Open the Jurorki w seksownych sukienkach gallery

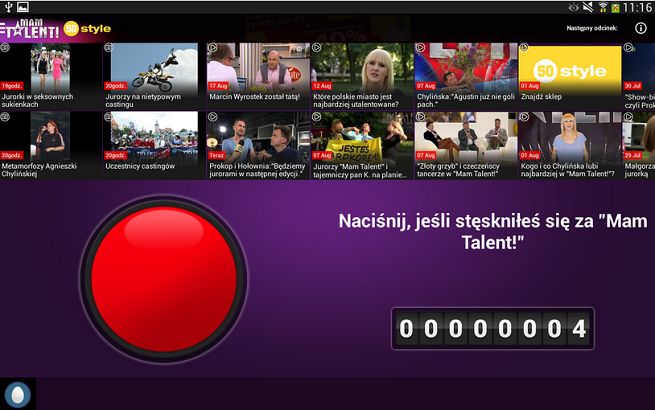pyautogui.click(x=51, y=76)
